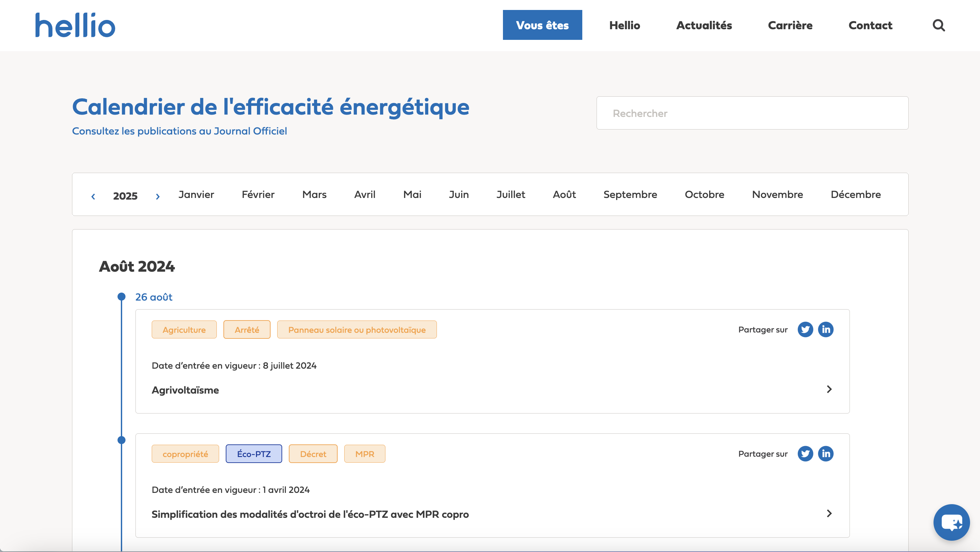The height and width of the screenshot is (552, 980).
Task: Go to next year with right chevron
Action: [157, 196]
